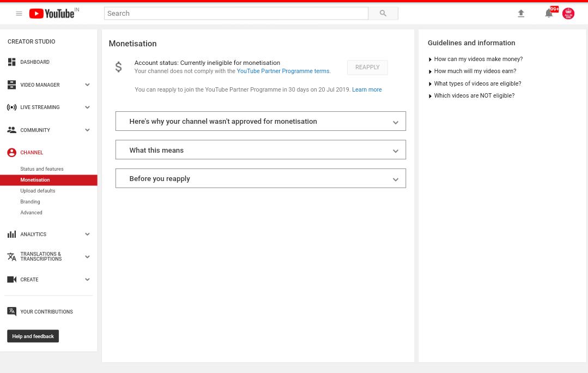
Task: Click the 'Account status' text line
Action: coord(208,63)
